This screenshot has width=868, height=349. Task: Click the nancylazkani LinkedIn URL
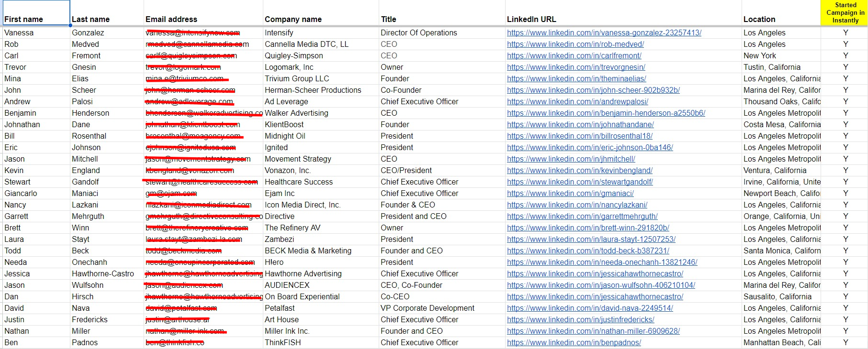pyautogui.click(x=577, y=205)
